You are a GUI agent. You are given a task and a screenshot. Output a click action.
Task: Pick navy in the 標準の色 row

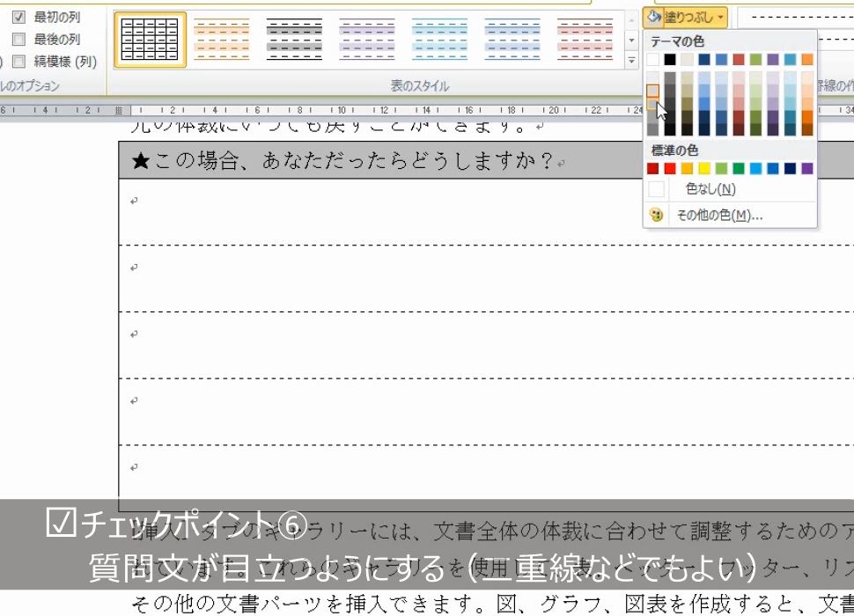(x=791, y=169)
